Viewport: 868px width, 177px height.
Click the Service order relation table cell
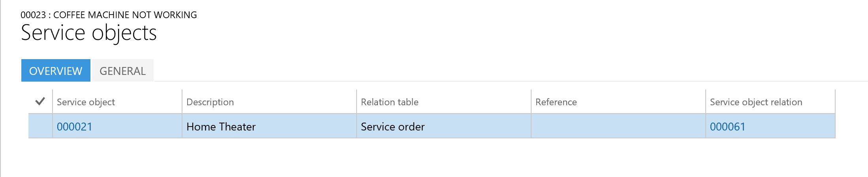coord(393,127)
